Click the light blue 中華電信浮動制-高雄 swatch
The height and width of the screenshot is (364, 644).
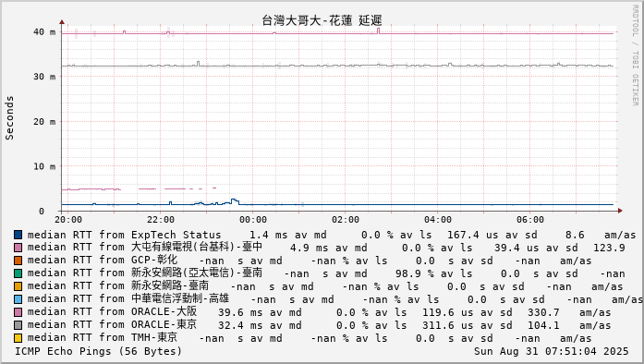coord(18,299)
